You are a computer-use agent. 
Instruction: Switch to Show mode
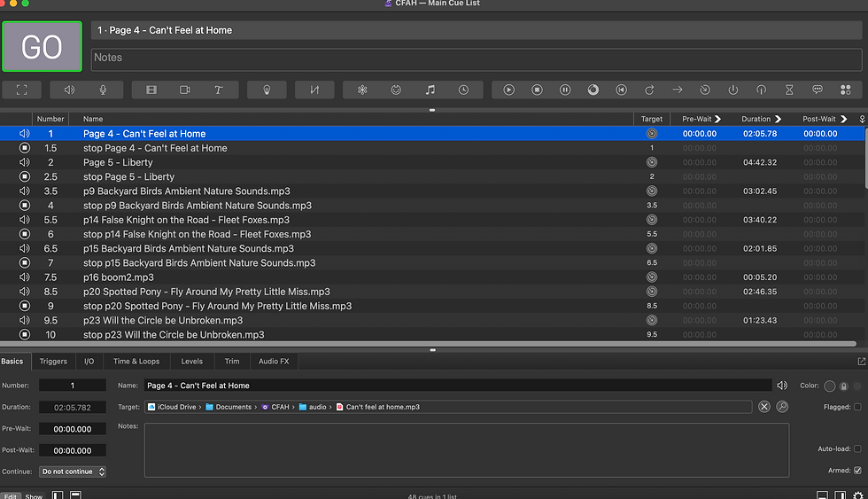34,495
